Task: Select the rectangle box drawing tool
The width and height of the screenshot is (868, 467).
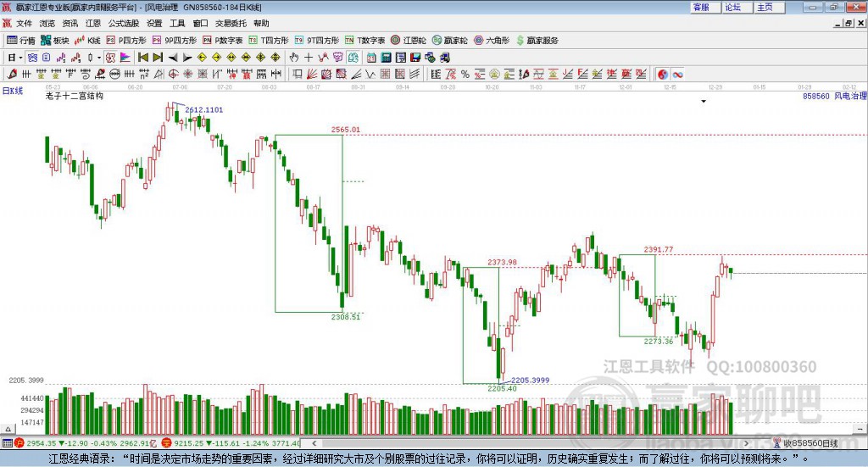Action: click(297, 74)
